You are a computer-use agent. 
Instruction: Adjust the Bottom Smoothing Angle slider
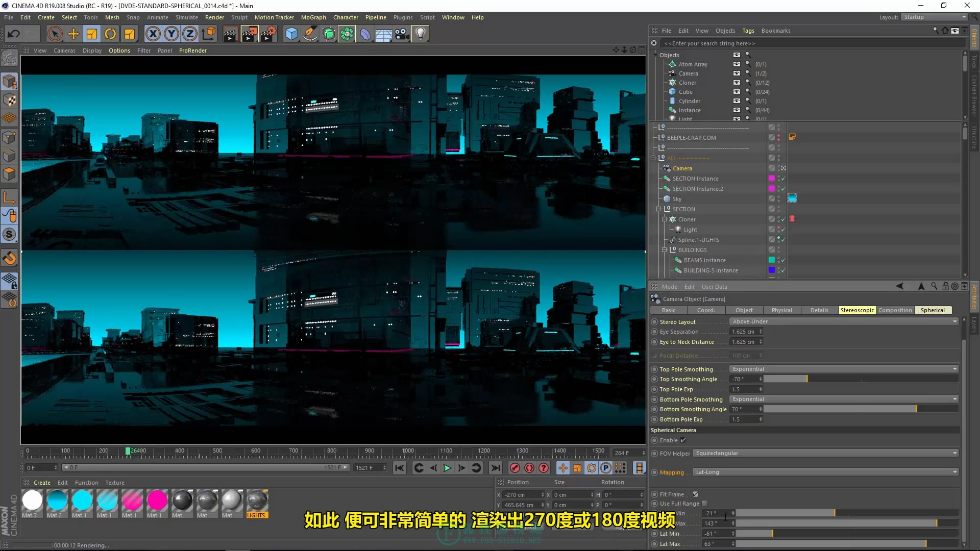tap(861, 409)
